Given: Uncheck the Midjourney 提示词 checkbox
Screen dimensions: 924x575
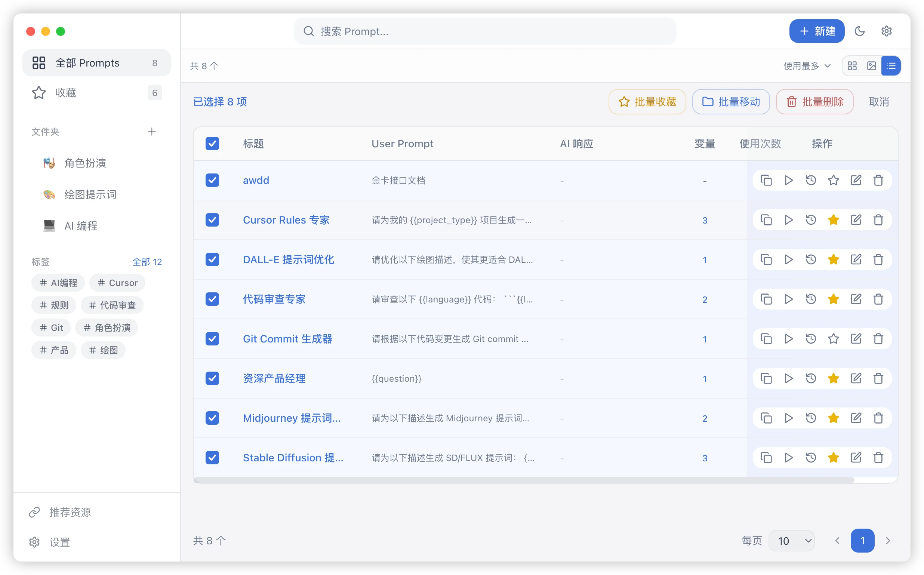Looking at the screenshot, I should (212, 418).
